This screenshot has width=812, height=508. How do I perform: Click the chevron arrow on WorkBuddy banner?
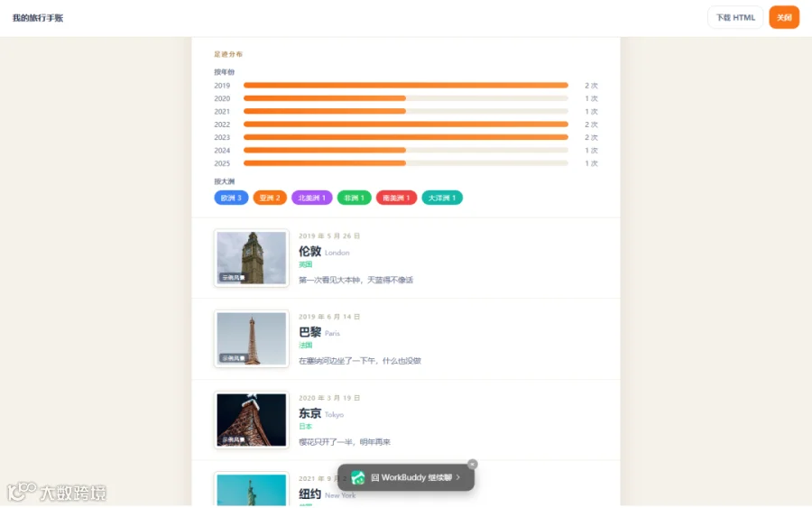tap(458, 477)
